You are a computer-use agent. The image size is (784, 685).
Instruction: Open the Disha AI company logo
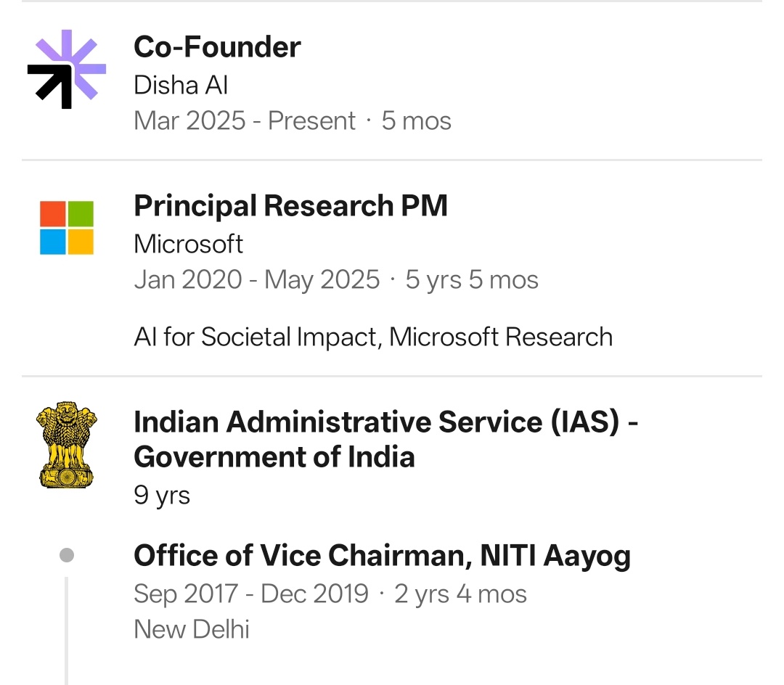click(67, 69)
